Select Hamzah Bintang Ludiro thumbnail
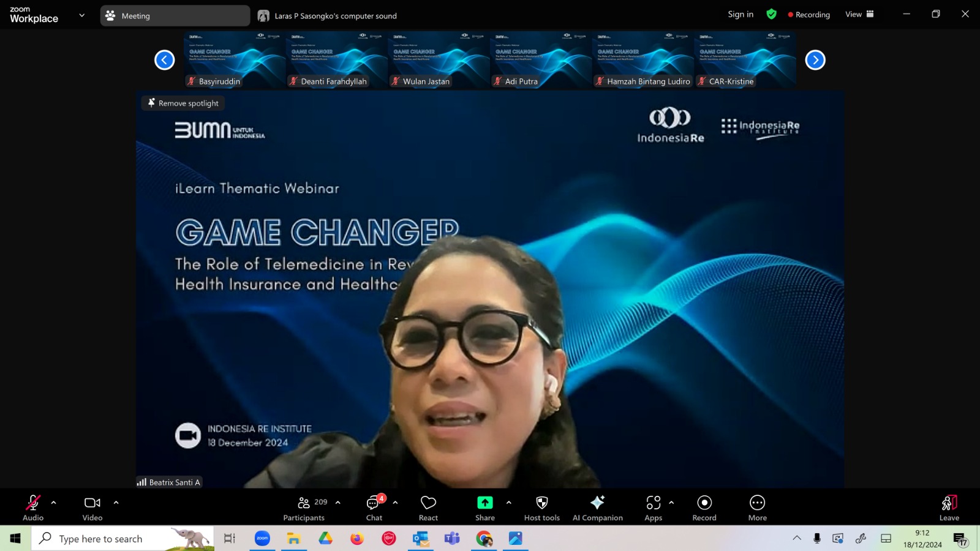Viewport: 980px width, 551px height. (x=643, y=60)
